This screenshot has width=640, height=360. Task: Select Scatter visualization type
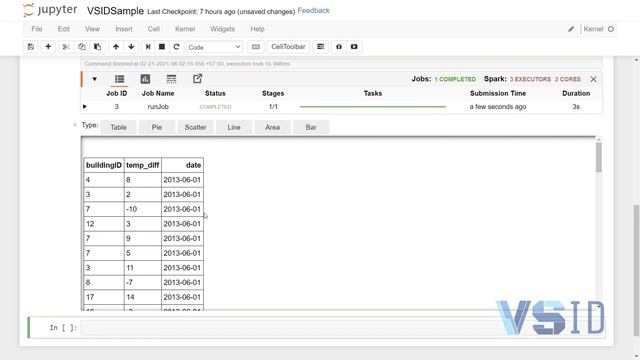pos(196,127)
